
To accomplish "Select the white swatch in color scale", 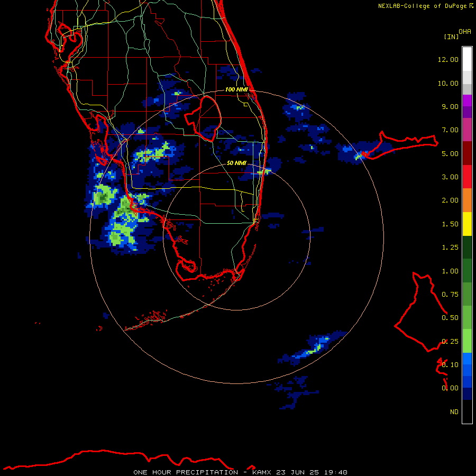I will pos(467,59).
